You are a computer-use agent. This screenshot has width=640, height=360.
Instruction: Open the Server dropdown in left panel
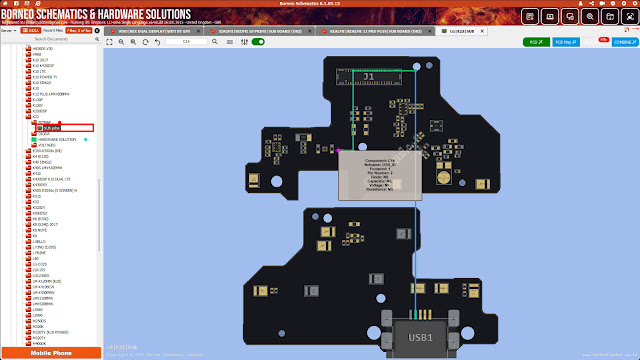(x=9, y=31)
